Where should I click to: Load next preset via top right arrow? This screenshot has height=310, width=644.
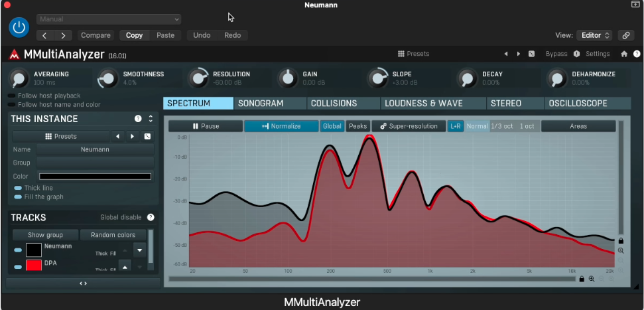coord(519,54)
